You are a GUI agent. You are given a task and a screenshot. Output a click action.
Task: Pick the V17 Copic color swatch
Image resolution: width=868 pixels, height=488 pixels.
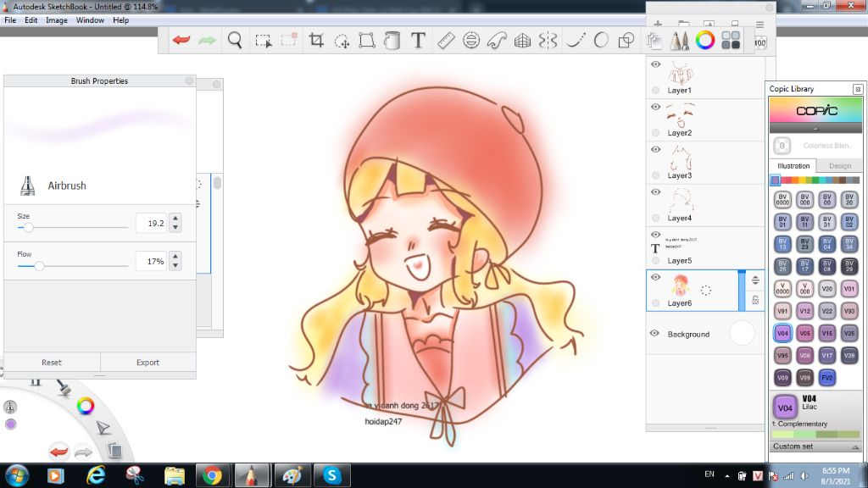pyautogui.click(x=827, y=355)
